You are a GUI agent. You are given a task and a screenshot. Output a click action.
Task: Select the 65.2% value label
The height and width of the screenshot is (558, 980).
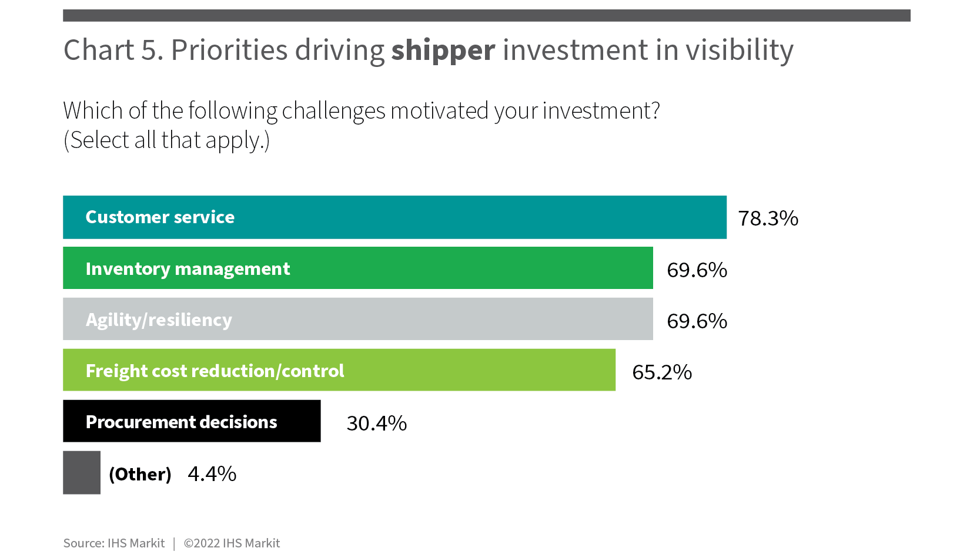[x=662, y=372]
